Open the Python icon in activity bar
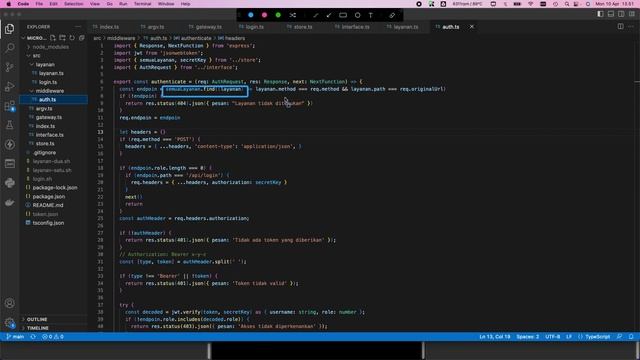Viewport: 640px width, 360px height. tap(9, 183)
